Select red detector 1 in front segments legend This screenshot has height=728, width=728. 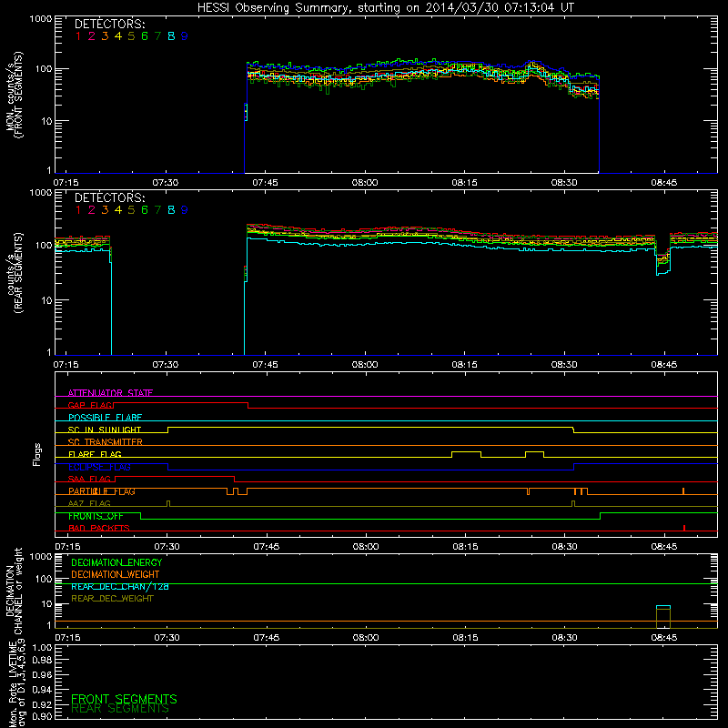(78, 36)
